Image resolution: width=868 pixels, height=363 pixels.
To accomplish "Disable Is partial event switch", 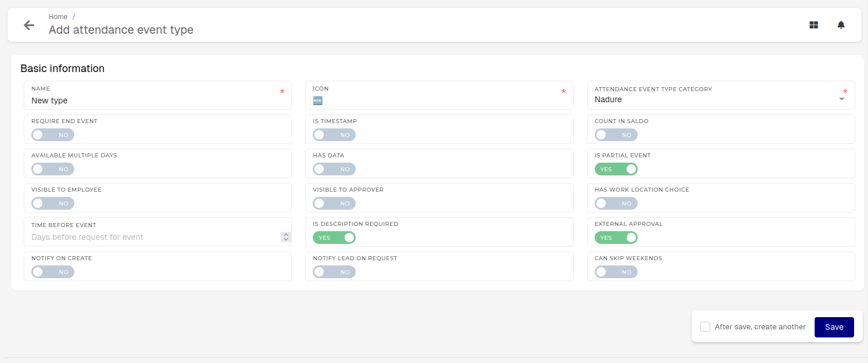I will [616, 169].
